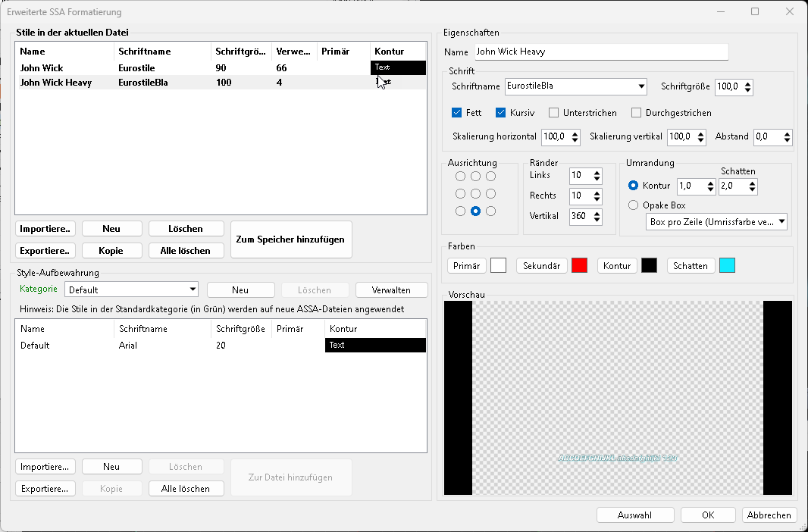Adjust the Schatten depth spinner
Screen dimensions: 808x532
pyautogui.click(x=753, y=186)
